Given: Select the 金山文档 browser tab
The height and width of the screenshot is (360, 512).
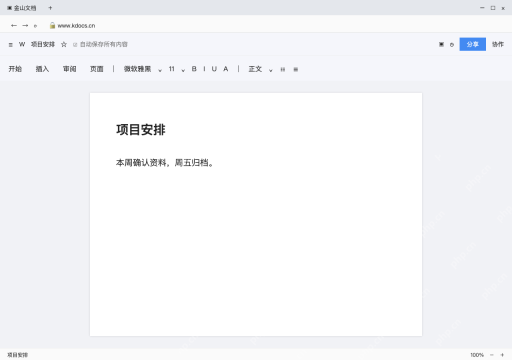Looking at the screenshot, I should (x=22, y=8).
